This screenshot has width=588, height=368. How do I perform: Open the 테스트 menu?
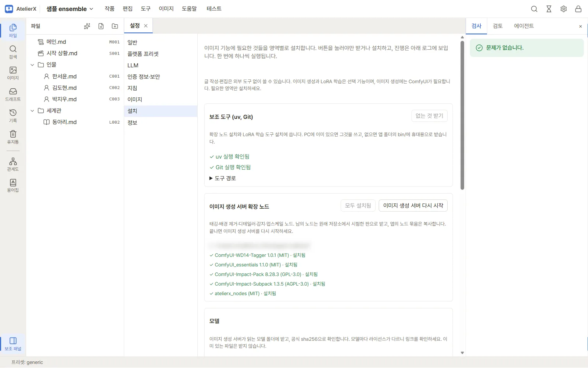(x=214, y=8)
